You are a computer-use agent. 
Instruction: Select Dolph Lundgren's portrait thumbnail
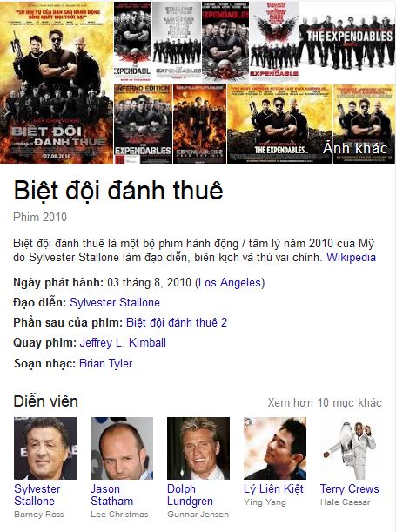pos(198,448)
